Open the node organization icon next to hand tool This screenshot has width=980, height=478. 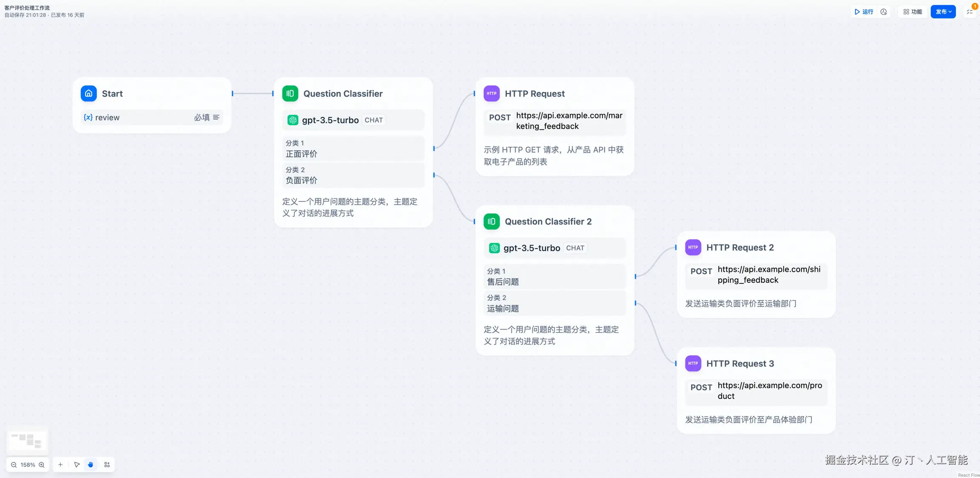coord(107,464)
